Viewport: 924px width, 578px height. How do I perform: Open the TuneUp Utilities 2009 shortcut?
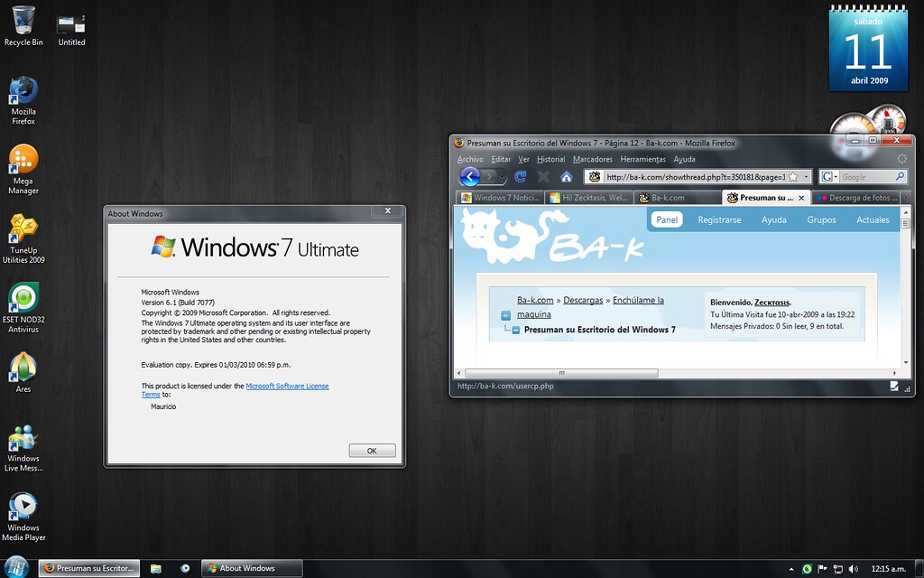click(x=23, y=238)
